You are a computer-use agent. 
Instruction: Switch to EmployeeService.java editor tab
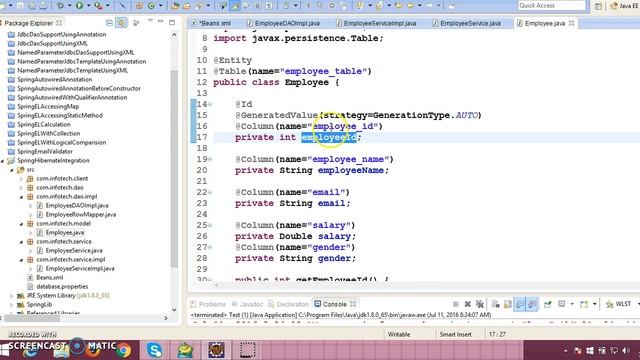467,23
